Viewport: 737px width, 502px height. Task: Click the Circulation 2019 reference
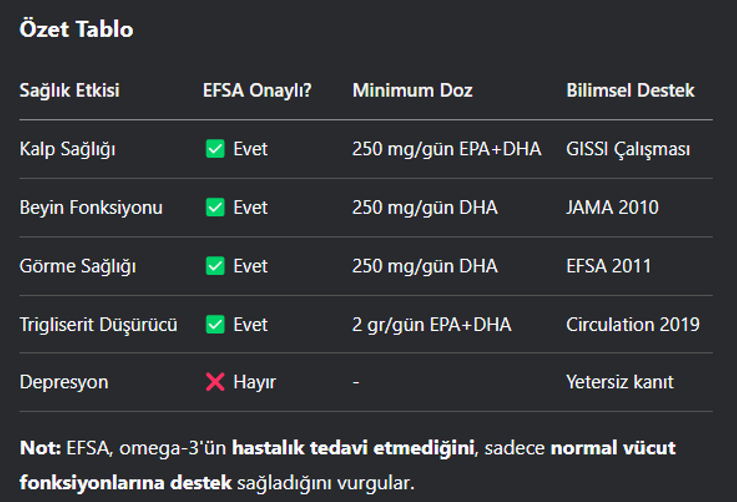[633, 324]
